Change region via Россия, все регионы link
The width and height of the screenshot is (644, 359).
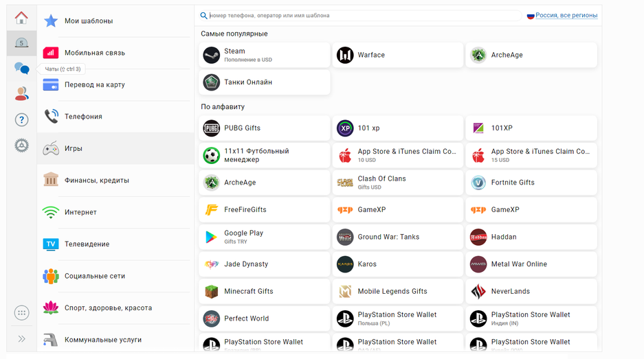coord(566,15)
